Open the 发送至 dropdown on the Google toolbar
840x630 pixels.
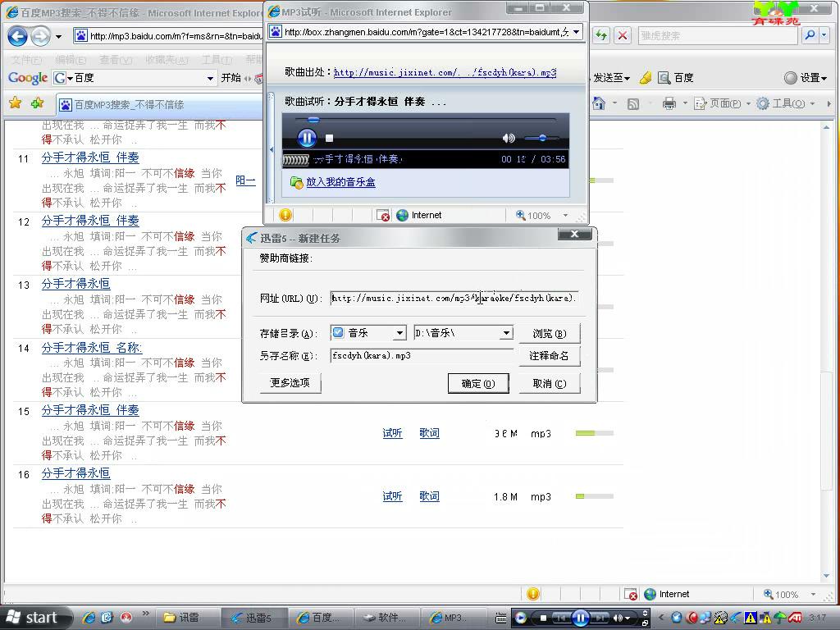pyautogui.click(x=611, y=78)
